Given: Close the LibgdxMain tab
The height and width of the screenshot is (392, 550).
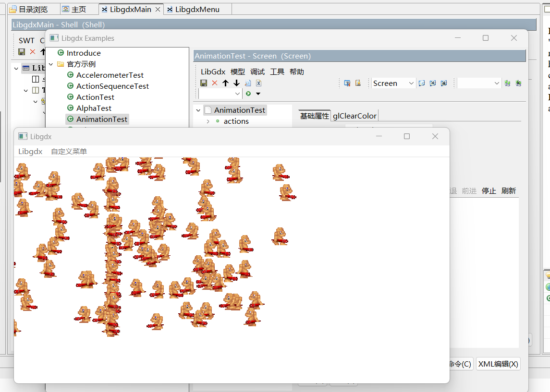Looking at the screenshot, I should click(158, 10).
